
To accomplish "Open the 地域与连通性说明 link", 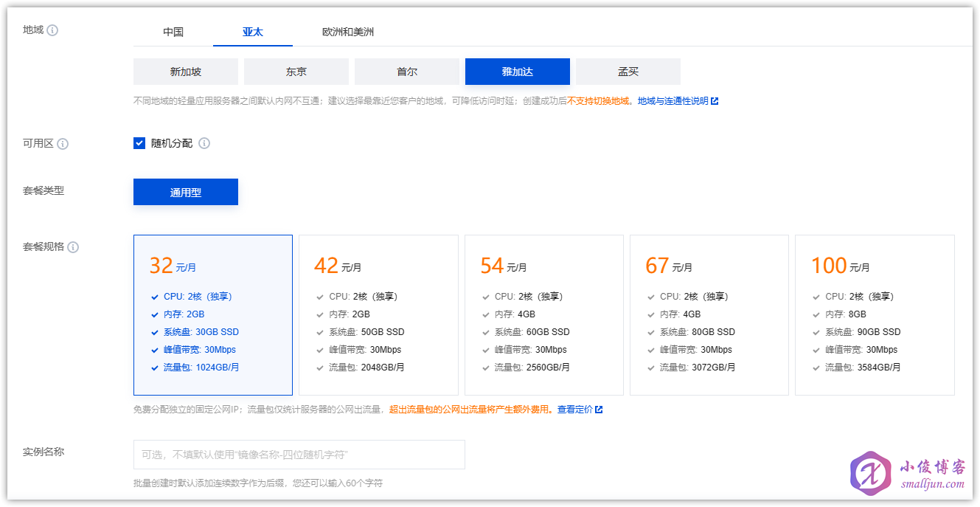I will click(673, 101).
